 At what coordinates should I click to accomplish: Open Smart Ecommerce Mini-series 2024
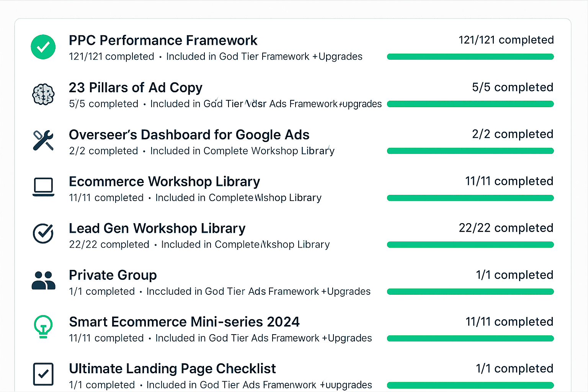click(x=184, y=322)
